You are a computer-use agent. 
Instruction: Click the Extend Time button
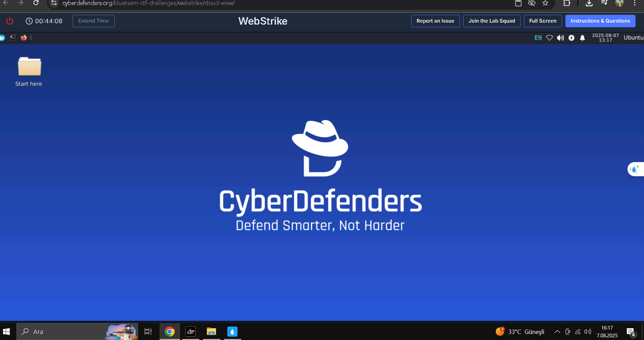coord(93,21)
